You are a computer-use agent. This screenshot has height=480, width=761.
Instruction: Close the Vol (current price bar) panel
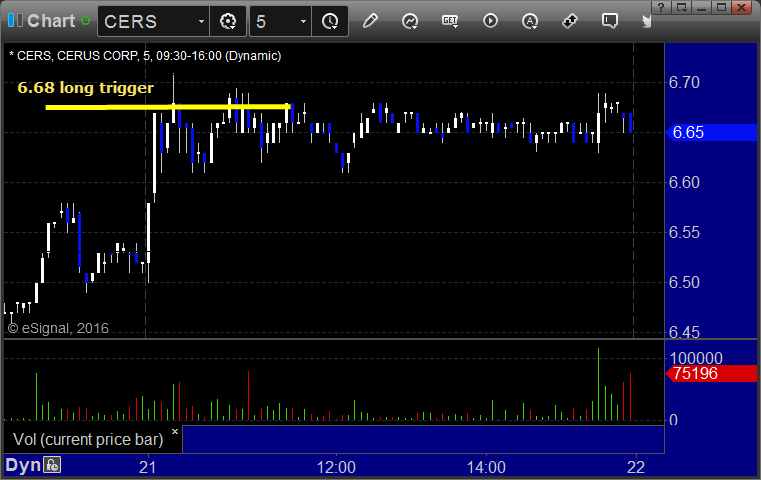[x=175, y=431]
